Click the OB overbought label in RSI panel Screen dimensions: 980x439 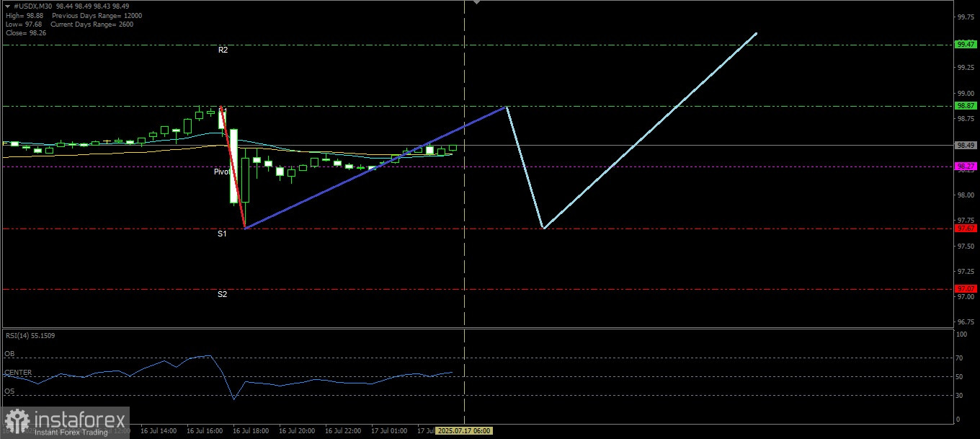(9, 354)
